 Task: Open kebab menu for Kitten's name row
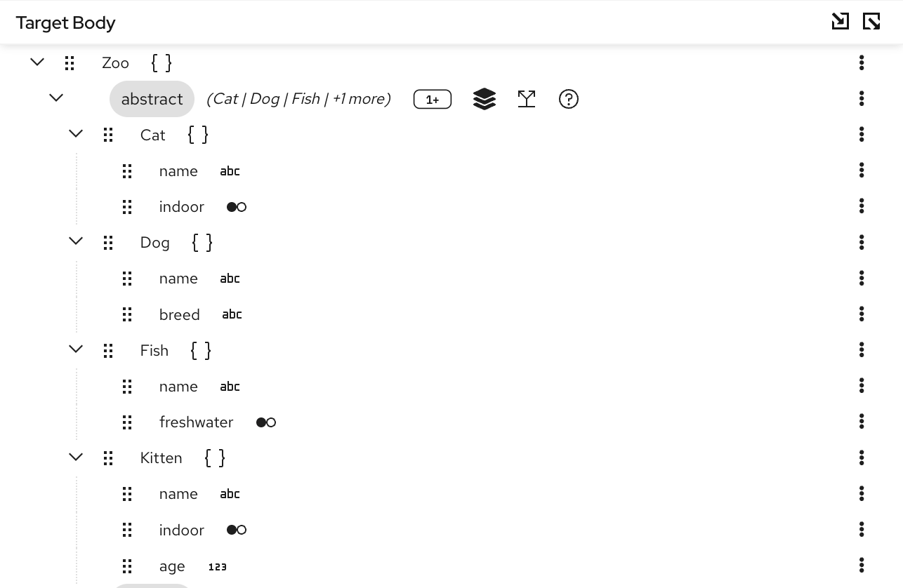tap(862, 493)
